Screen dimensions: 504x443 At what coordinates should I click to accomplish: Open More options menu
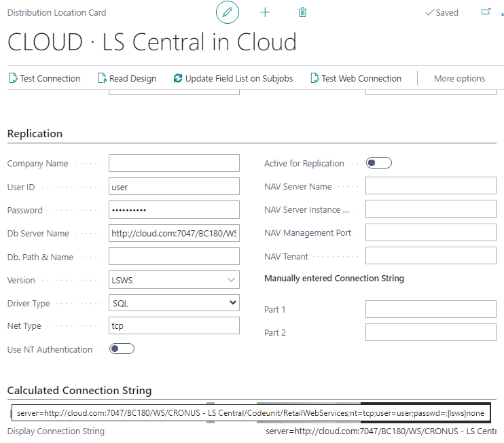(459, 79)
